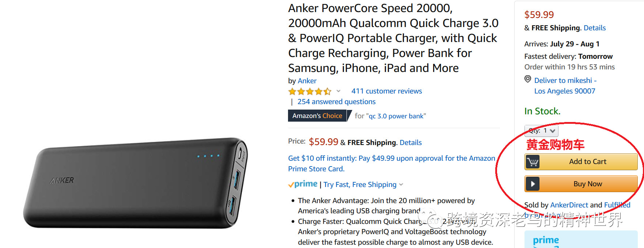Click the star rating icons
Screen dimensions: 644x248
[310, 91]
